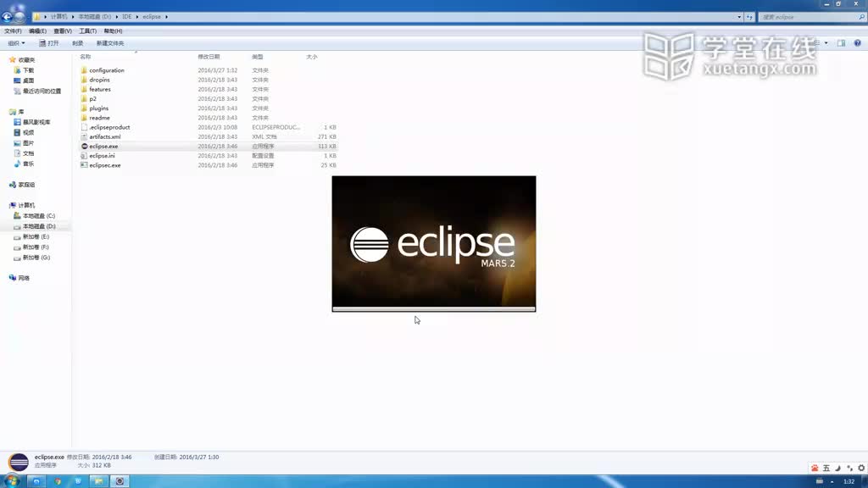Open the 工具(T) menu
Screen dimensions: 868x488
[x=87, y=31]
